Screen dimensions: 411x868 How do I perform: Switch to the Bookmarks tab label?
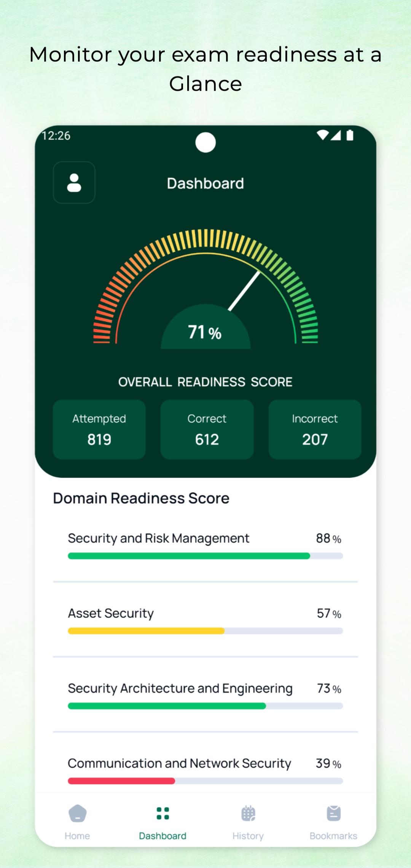click(333, 836)
